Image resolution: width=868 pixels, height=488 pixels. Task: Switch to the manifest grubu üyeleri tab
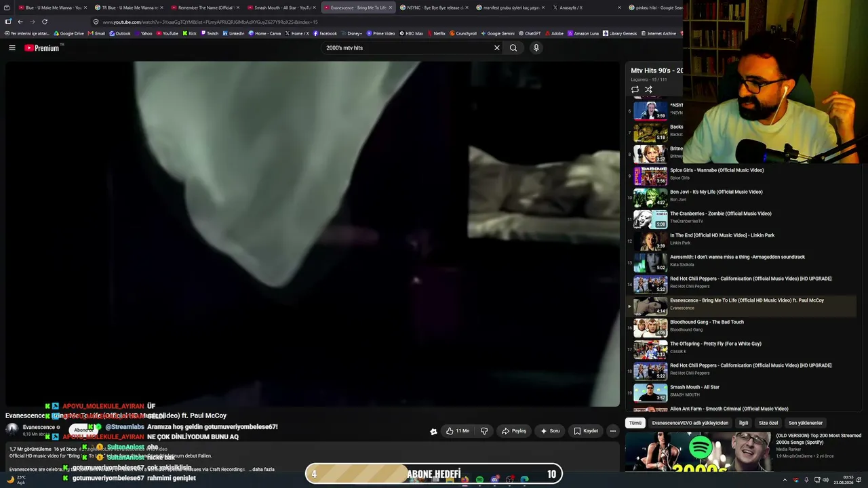(x=510, y=7)
